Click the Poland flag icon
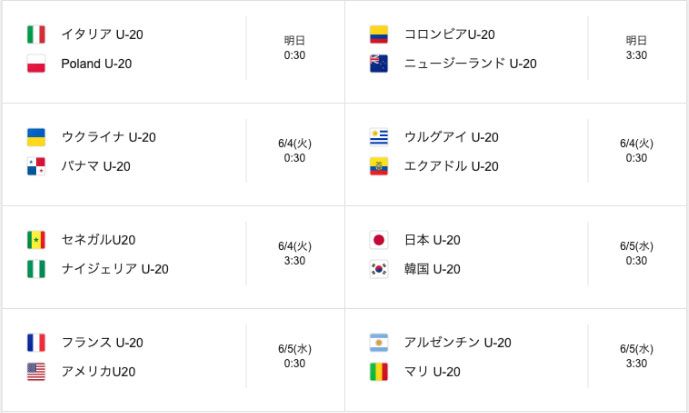Viewport: 689px width, 413px height. pyautogui.click(x=36, y=64)
